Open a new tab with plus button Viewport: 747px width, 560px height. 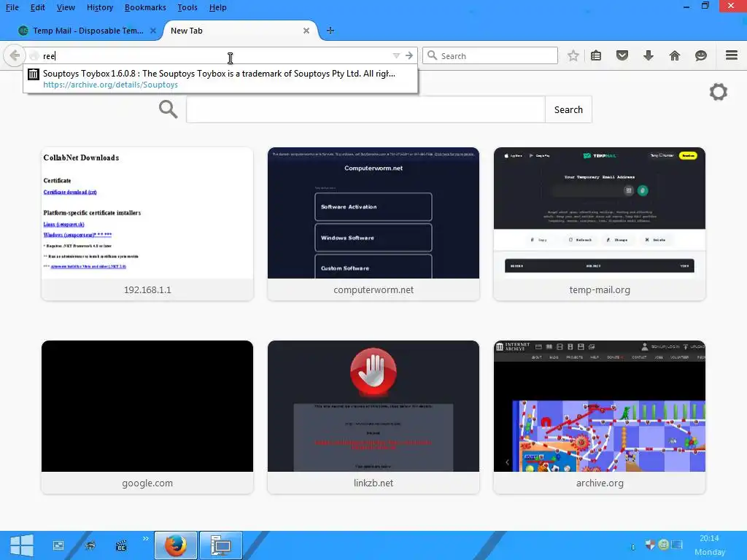(x=330, y=31)
